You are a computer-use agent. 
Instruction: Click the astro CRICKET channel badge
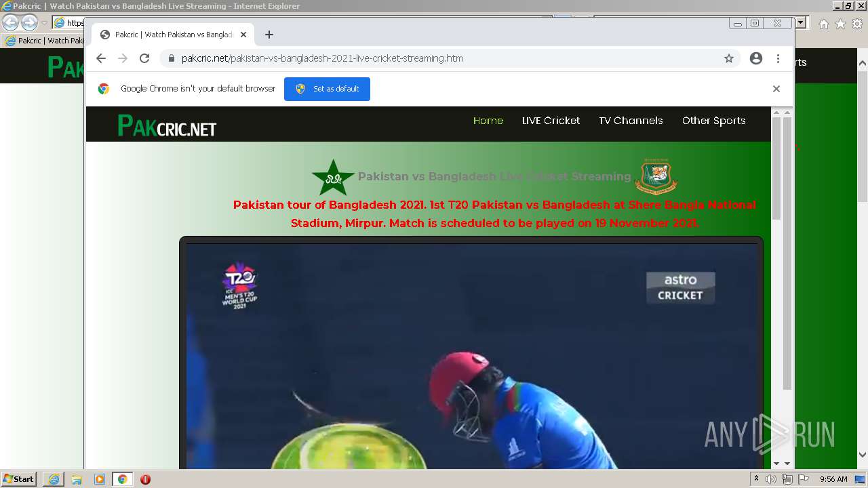point(680,287)
